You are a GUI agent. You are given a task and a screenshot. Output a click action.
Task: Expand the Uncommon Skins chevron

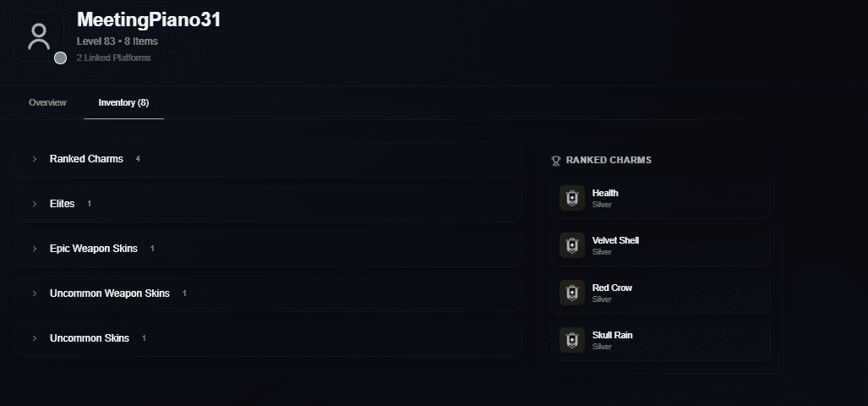tap(35, 338)
